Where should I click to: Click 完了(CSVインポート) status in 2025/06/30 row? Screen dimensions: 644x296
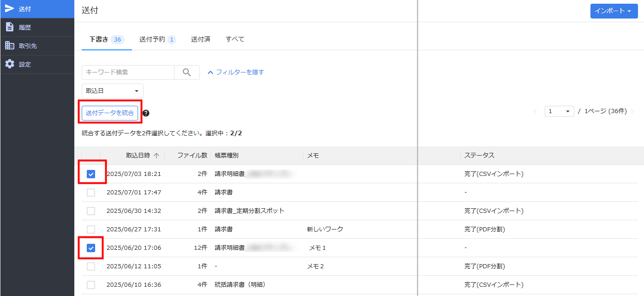pos(494,211)
